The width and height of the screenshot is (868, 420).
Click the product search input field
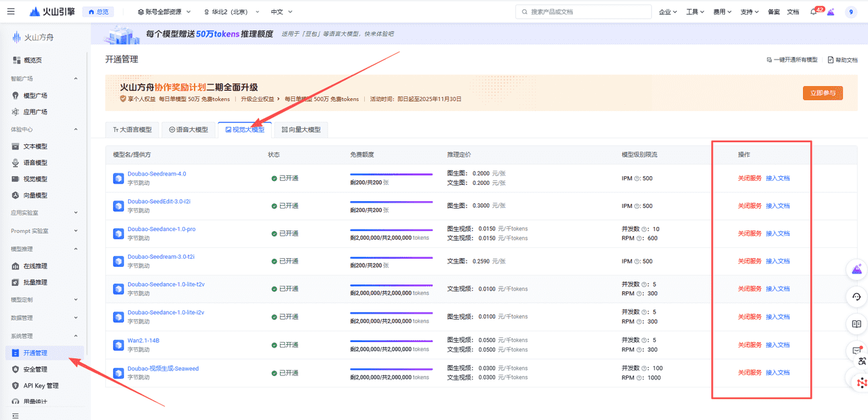pos(583,12)
